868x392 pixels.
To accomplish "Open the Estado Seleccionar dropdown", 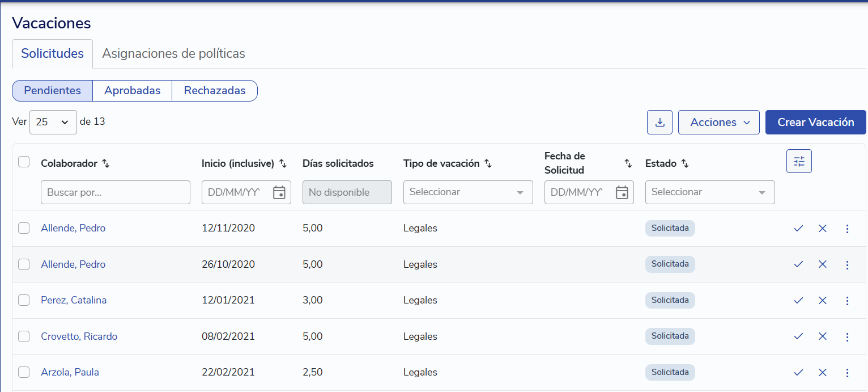I will pos(709,192).
